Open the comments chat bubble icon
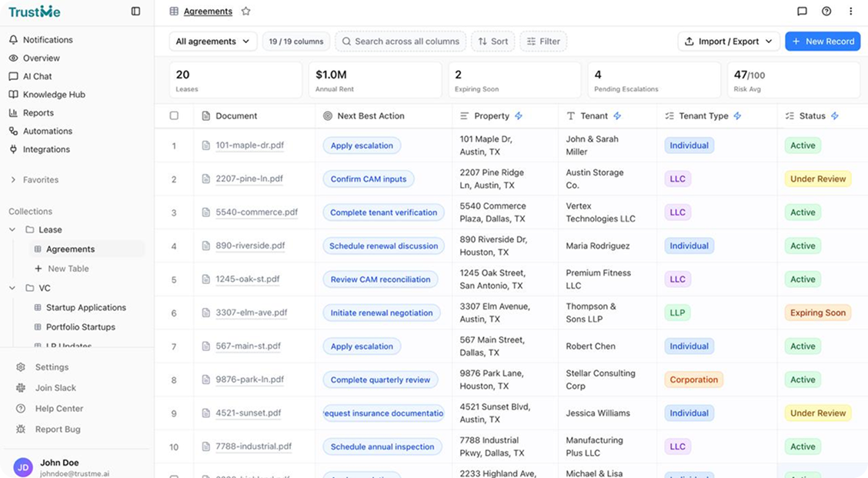Screen dimensions: 868x478 point(802,12)
